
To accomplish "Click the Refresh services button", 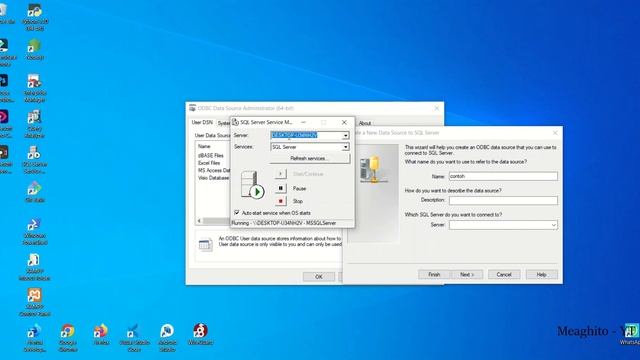I will pyautogui.click(x=310, y=158).
